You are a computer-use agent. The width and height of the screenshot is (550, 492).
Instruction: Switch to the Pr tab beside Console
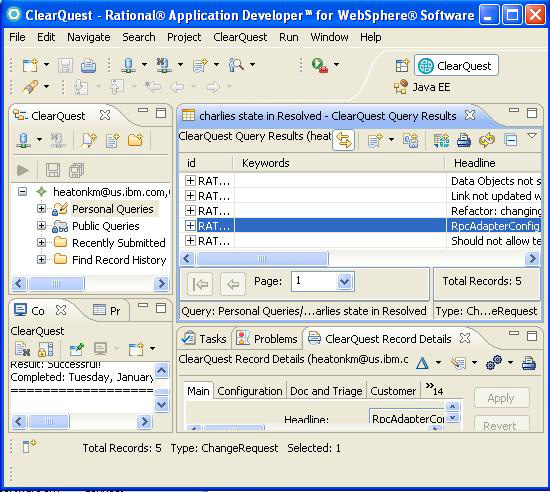tap(107, 311)
